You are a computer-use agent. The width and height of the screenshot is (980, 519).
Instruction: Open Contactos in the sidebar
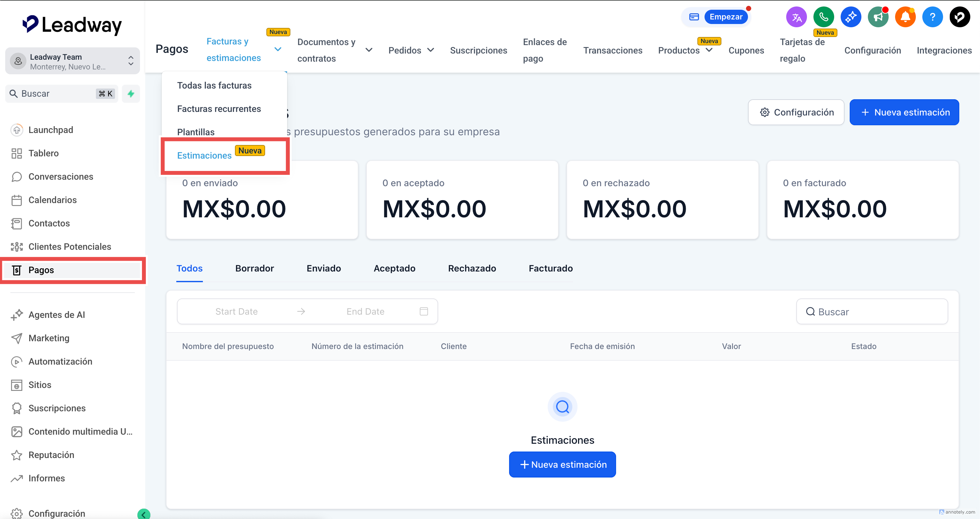(x=49, y=223)
